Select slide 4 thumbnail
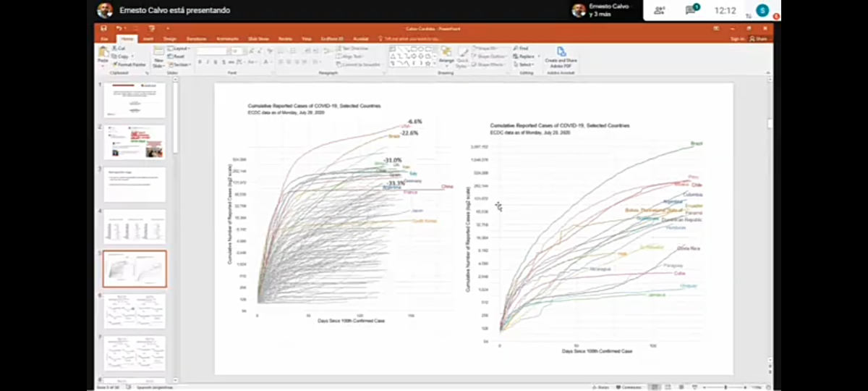 (135, 227)
